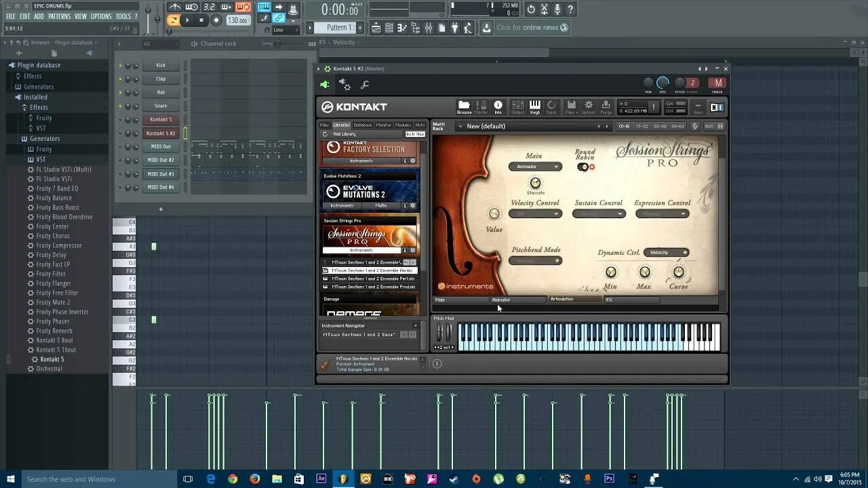Viewport: 868px width, 488px height.
Task: Open Kontakt Output mixer icon
Action: pos(517,106)
